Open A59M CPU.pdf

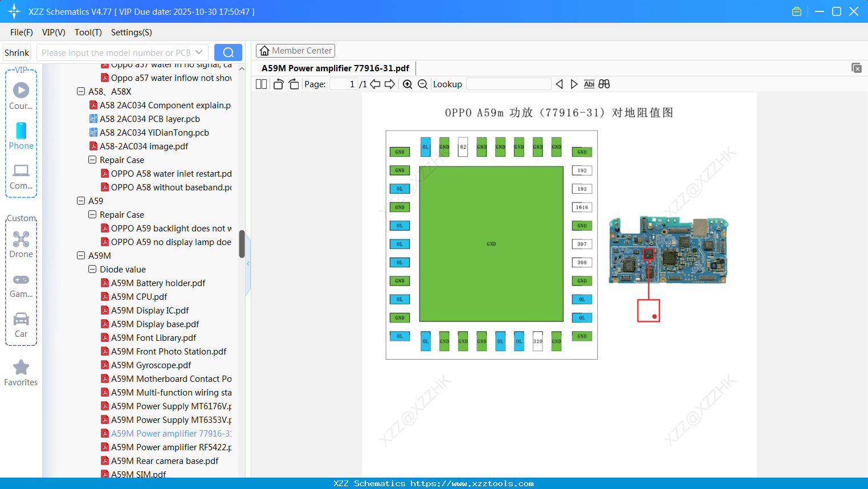click(x=134, y=296)
